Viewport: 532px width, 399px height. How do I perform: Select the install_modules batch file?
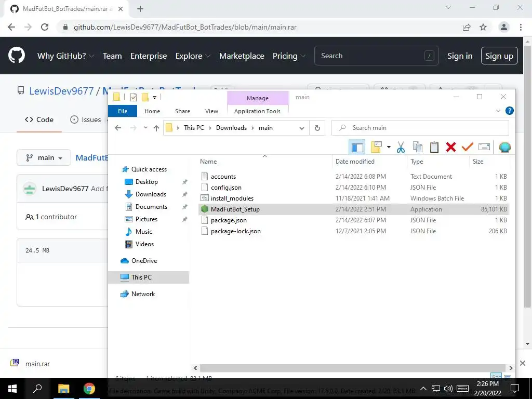(232, 198)
